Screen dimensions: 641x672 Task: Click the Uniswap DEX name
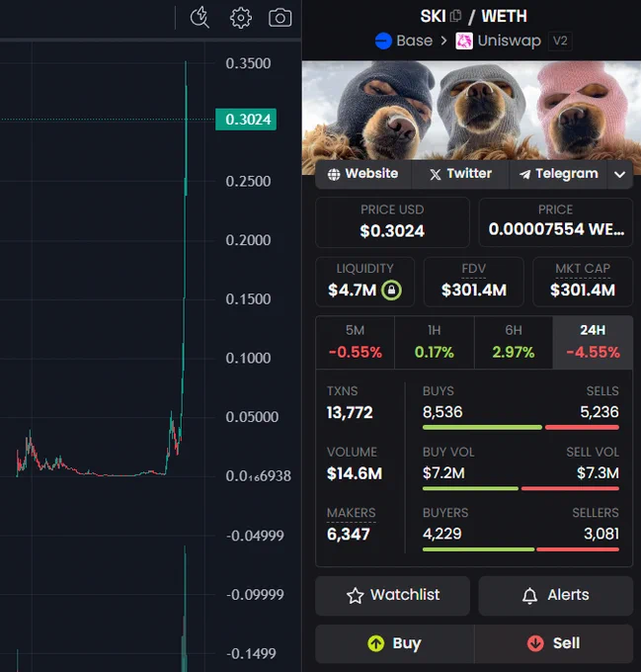[x=509, y=42]
